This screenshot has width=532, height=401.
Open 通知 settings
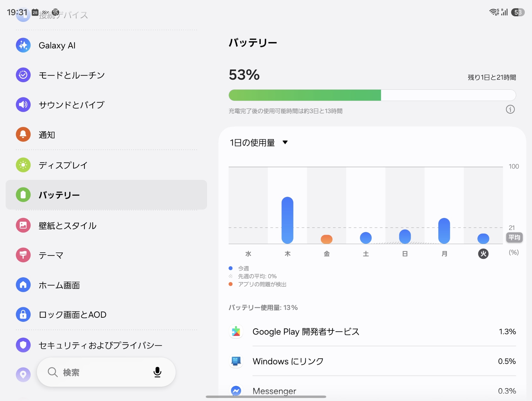(106, 134)
